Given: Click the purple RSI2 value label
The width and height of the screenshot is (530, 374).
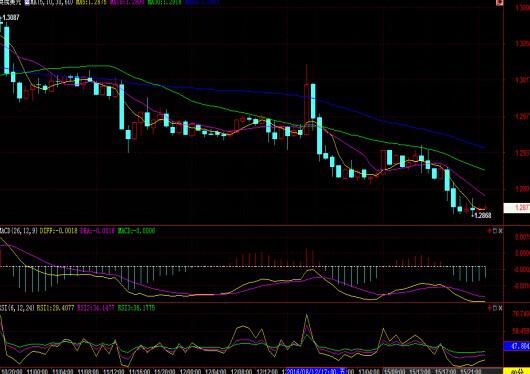Looking at the screenshot, I should pyautogui.click(x=96, y=308).
